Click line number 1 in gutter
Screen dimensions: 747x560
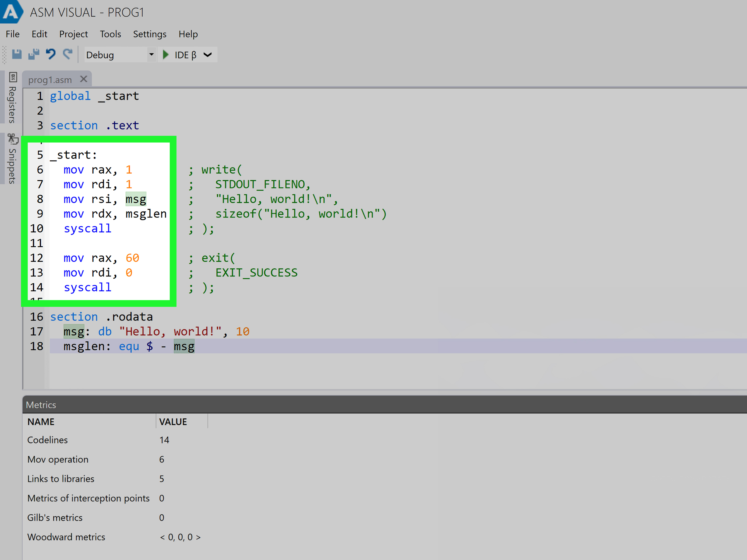coord(40,96)
